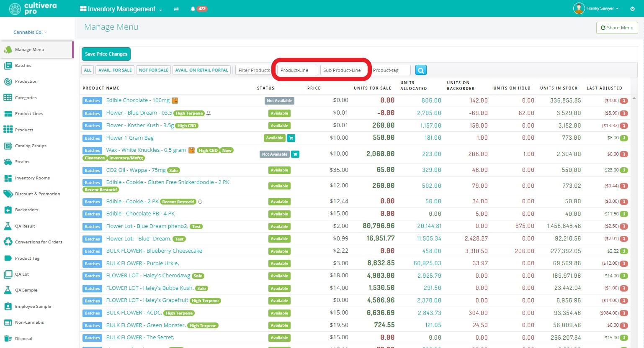Click green up-arrow next to $8.00
644x348 pixels.
623,138
